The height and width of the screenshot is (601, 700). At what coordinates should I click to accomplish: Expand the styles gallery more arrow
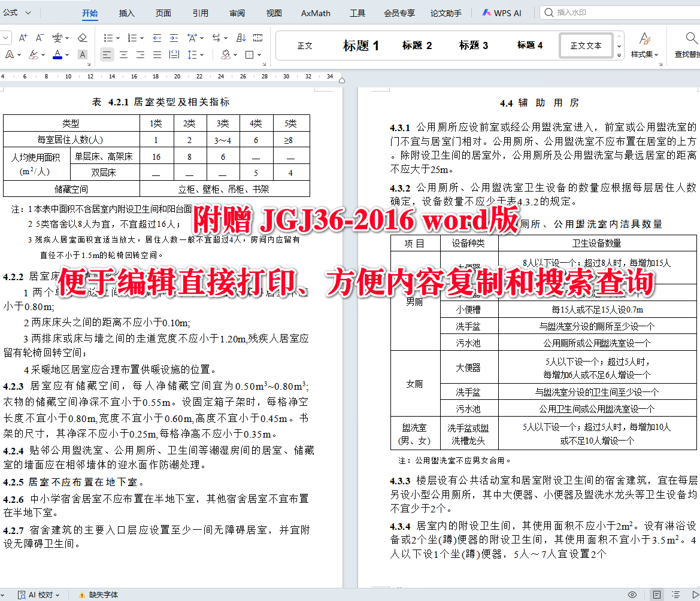click(619, 55)
